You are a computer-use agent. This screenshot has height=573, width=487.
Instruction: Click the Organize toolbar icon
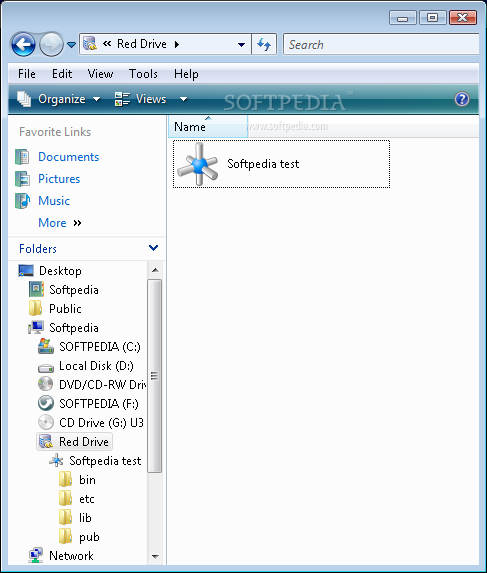pyautogui.click(x=24, y=99)
